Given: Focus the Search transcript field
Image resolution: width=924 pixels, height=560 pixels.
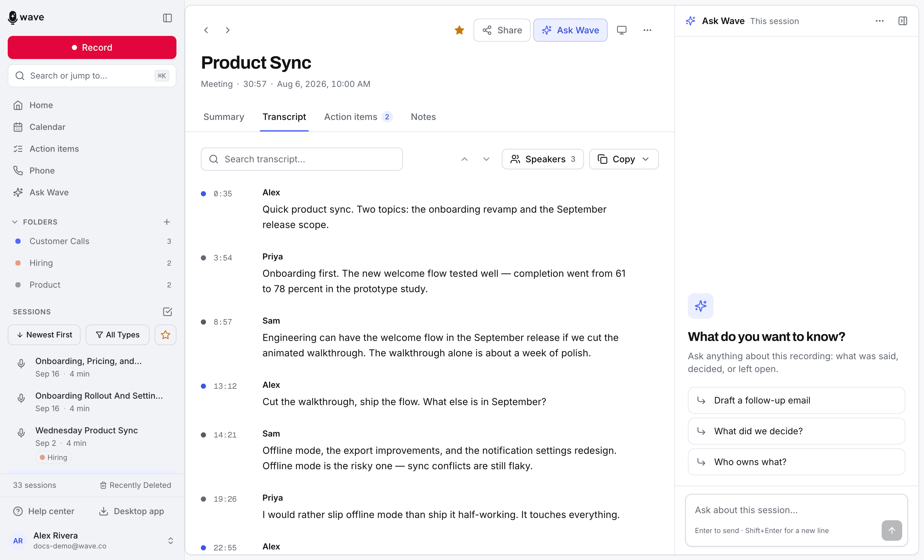Looking at the screenshot, I should click(302, 159).
